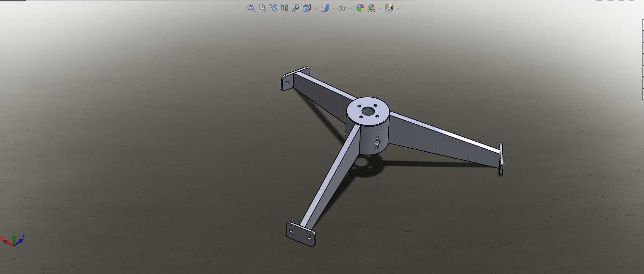Screen dimensions: 644x274
Task: Select the right leg's end plate
Action: tap(501, 159)
